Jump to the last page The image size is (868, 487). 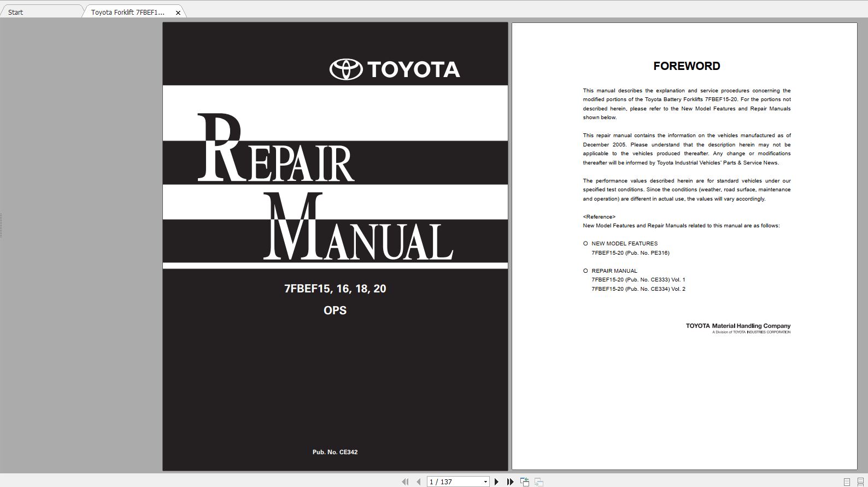point(510,482)
